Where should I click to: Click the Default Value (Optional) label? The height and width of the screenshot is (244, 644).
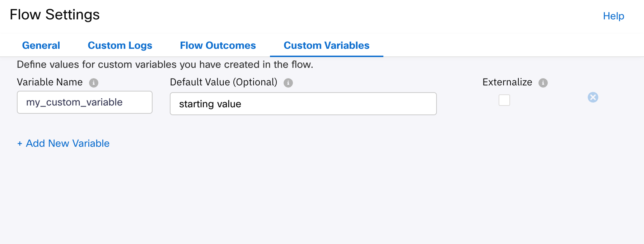[223, 82]
